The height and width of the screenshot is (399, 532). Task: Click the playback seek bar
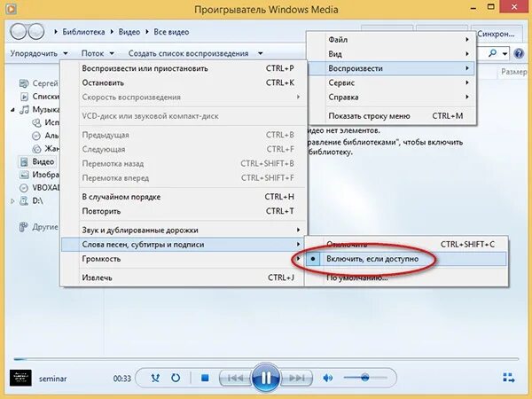[x=266, y=358]
